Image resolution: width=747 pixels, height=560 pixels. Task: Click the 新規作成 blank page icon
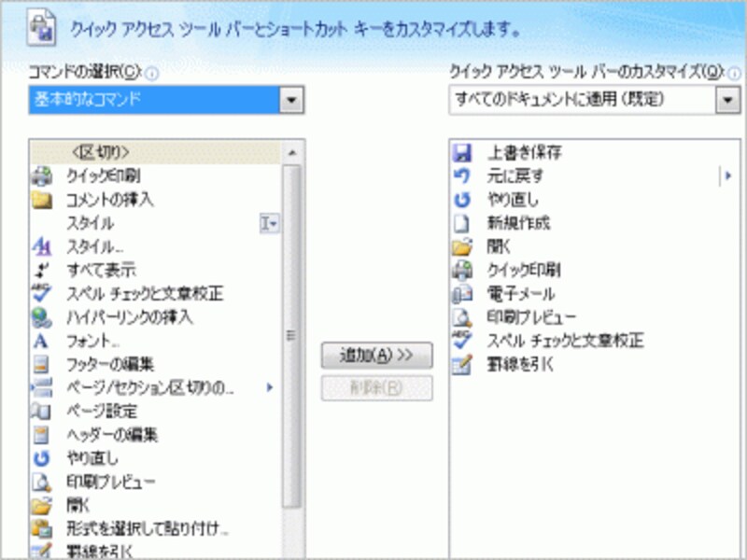[x=462, y=223]
